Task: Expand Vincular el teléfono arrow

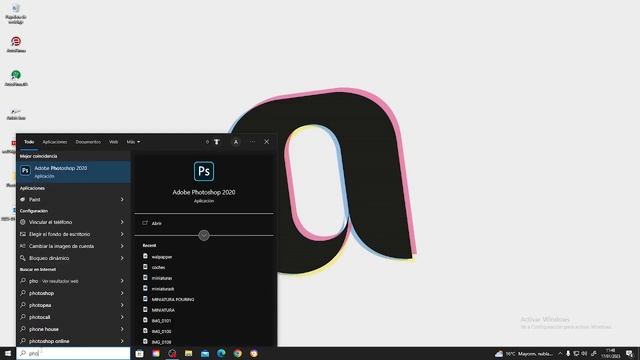Action: point(122,222)
